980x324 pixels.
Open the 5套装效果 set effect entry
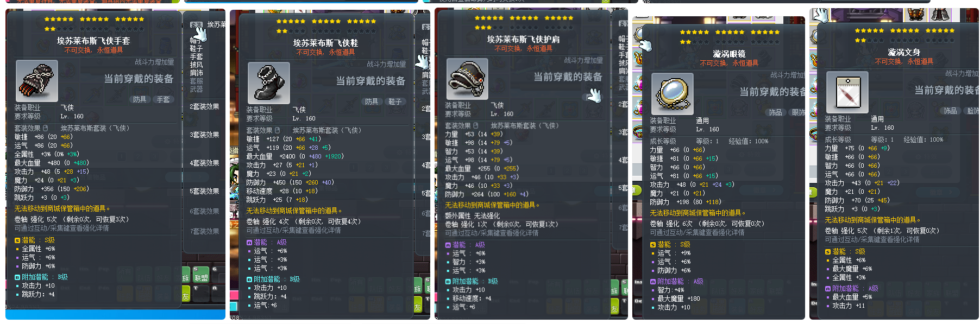click(204, 191)
